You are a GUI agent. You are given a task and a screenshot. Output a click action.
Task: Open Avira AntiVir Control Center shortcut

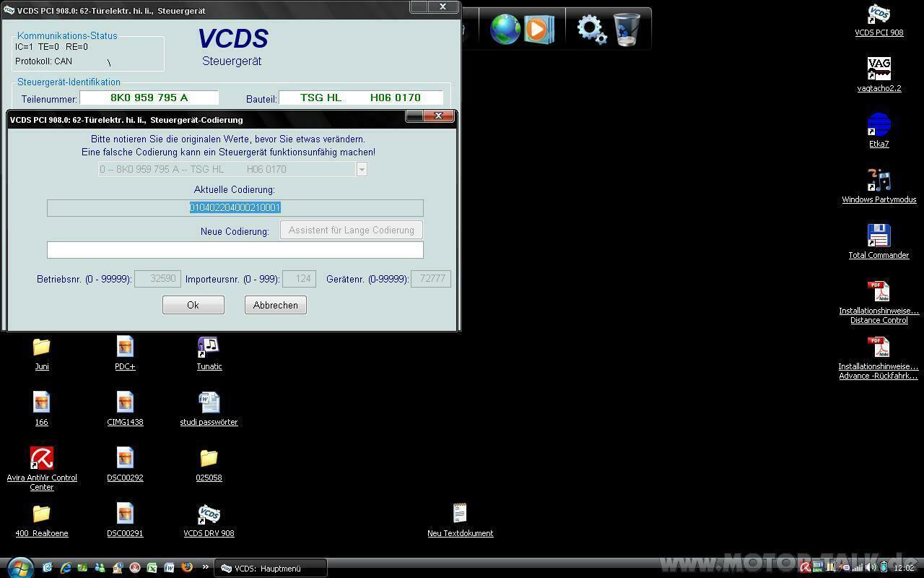42,459
